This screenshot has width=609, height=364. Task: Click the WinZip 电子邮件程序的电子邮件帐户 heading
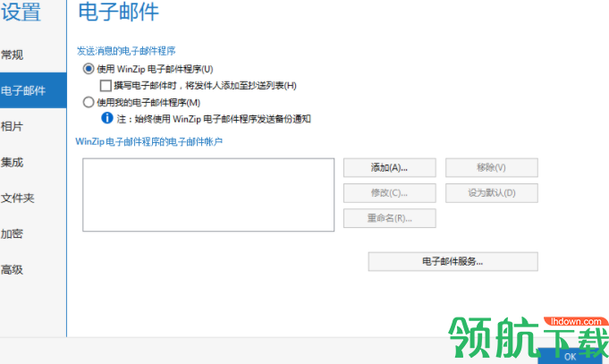pos(148,141)
